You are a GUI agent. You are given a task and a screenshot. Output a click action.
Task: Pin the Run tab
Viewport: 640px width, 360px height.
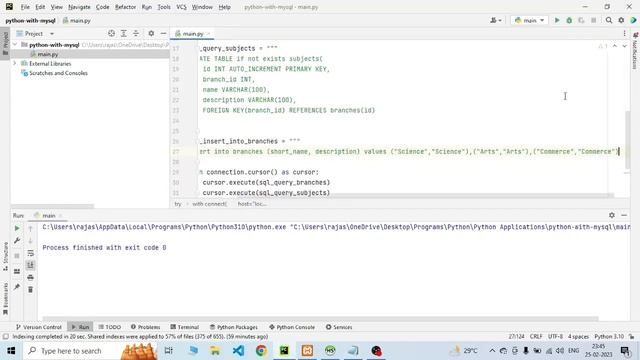click(17, 287)
